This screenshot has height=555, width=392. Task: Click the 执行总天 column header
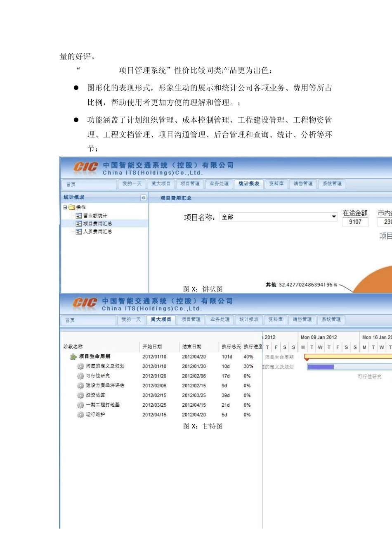click(231, 346)
